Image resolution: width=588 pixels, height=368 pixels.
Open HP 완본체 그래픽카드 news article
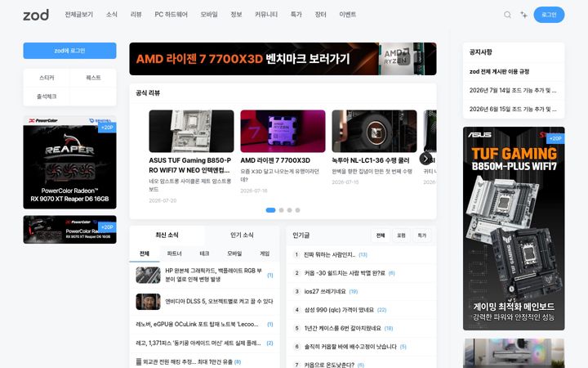coord(213,275)
